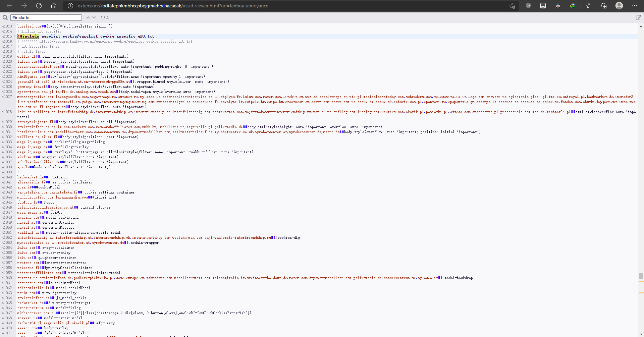Click the IDM Integration Module extension icon
Screen dimensions: 644x337
[x=573, y=6]
